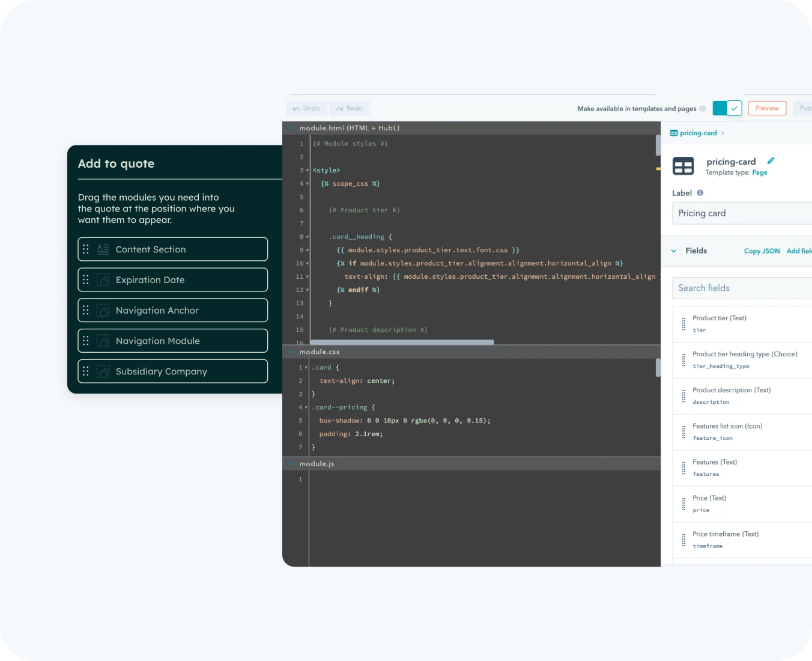This screenshot has height=661, width=812.
Task: Click the 'text-align: center;' CSS line
Action: [x=357, y=381]
